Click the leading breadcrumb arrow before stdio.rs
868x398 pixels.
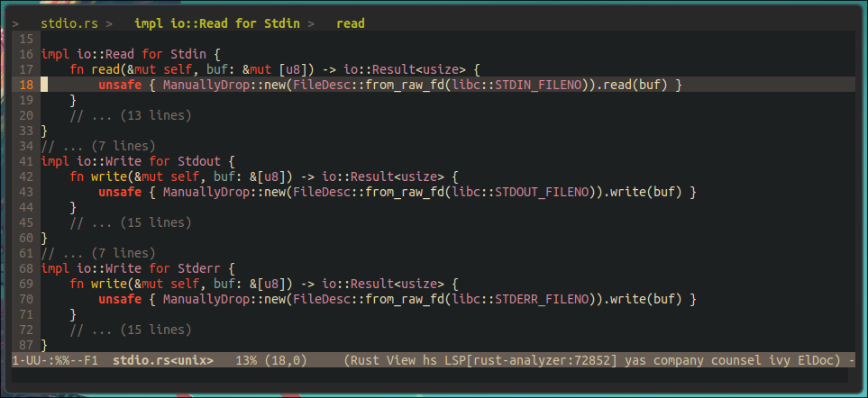point(16,23)
